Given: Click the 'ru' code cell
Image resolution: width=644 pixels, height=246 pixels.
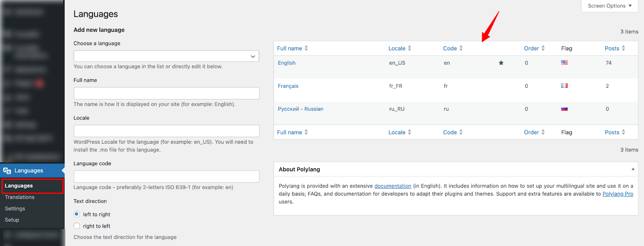Looking at the screenshot, I should 446,109.
